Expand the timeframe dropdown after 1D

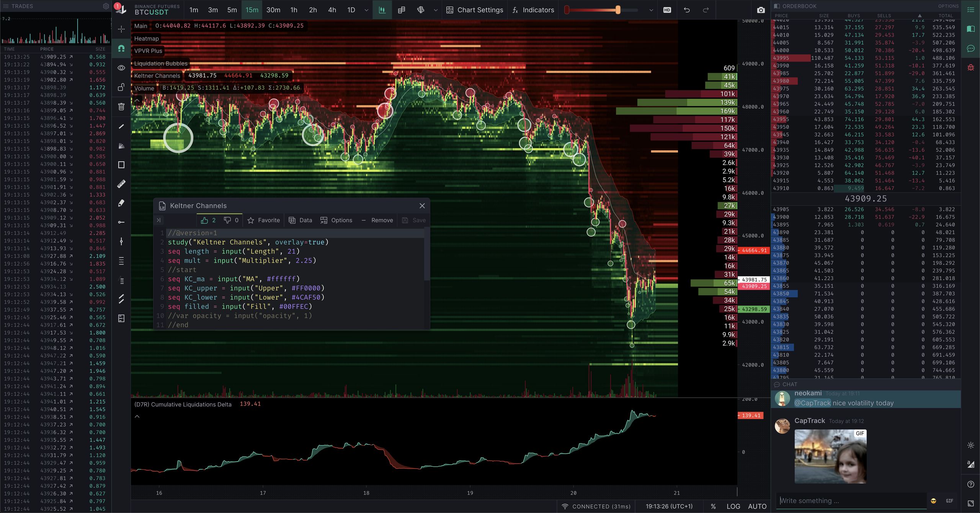click(x=366, y=10)
